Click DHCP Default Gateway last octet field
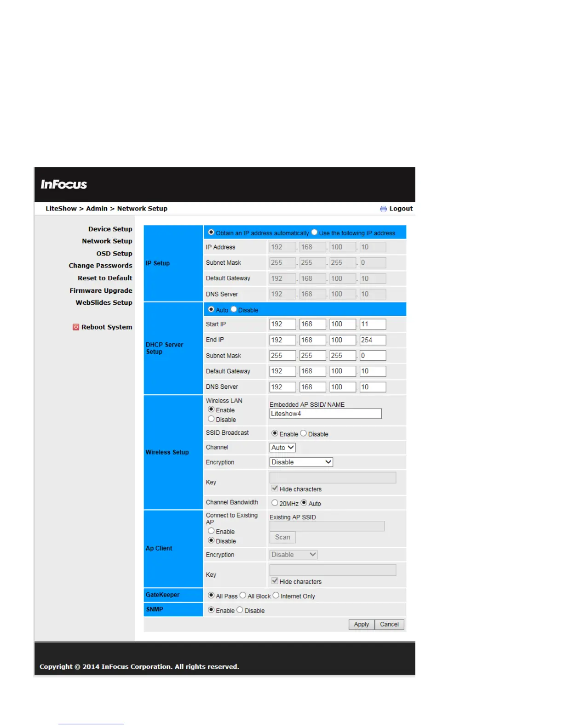This screenshot has width=563, height=728. point(373,371)
